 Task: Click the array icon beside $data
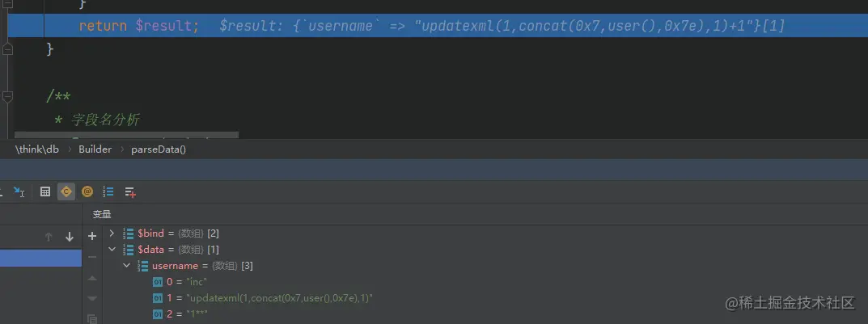click(128, 250)
